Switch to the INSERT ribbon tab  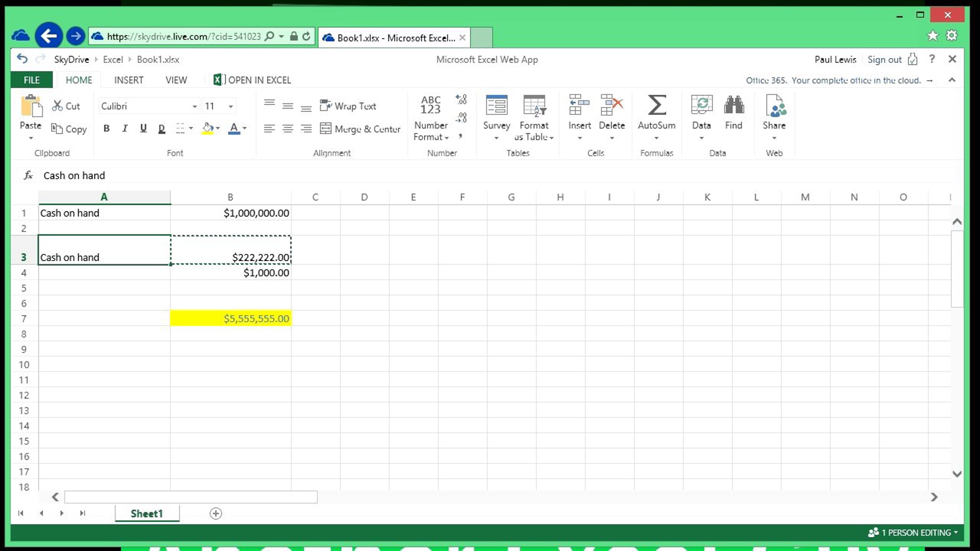129,80
